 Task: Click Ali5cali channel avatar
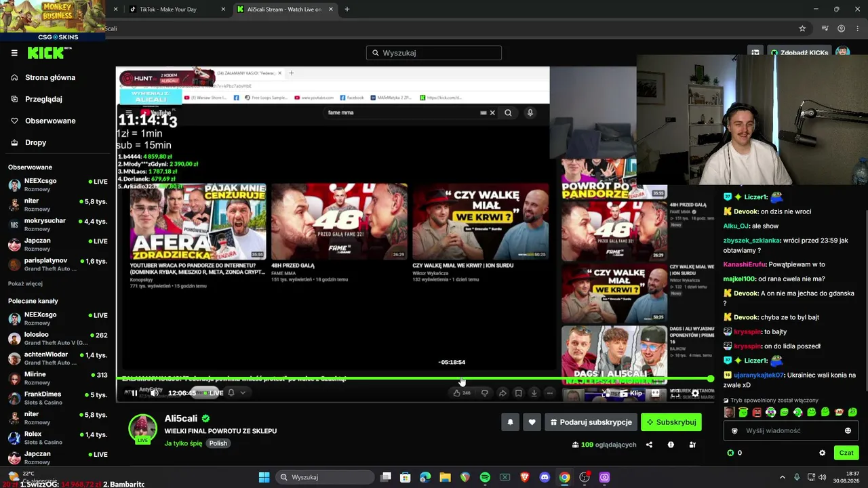click(142, 429)
